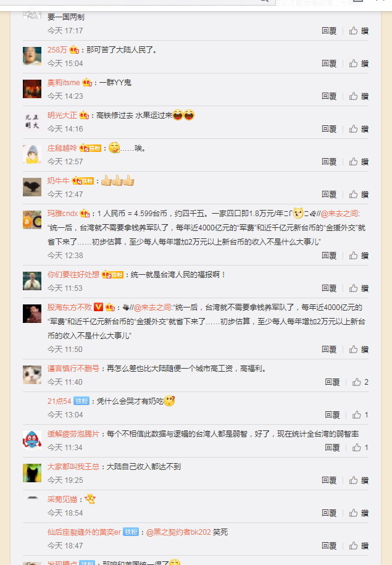392x565 pixels.
Task: Reply to 仙后座裂缝外的黄奕er's comment
Action: pos(329,545)
